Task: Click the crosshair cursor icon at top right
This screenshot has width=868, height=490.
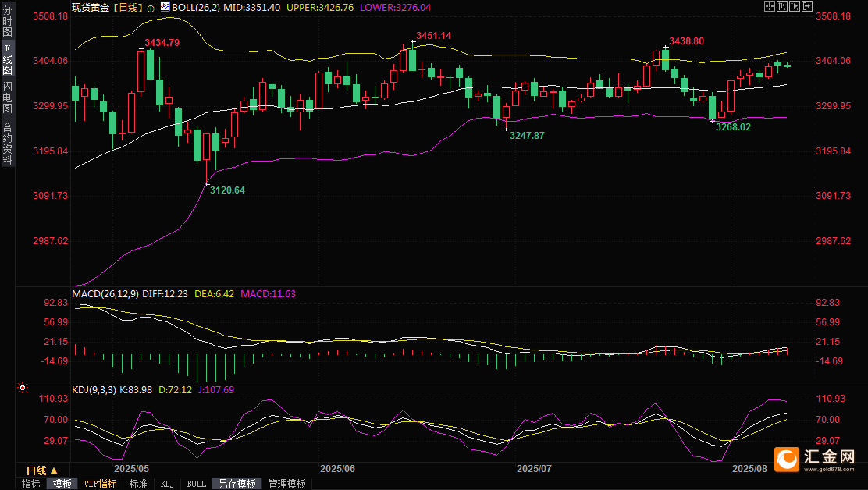Action: (x=770, y=7)
